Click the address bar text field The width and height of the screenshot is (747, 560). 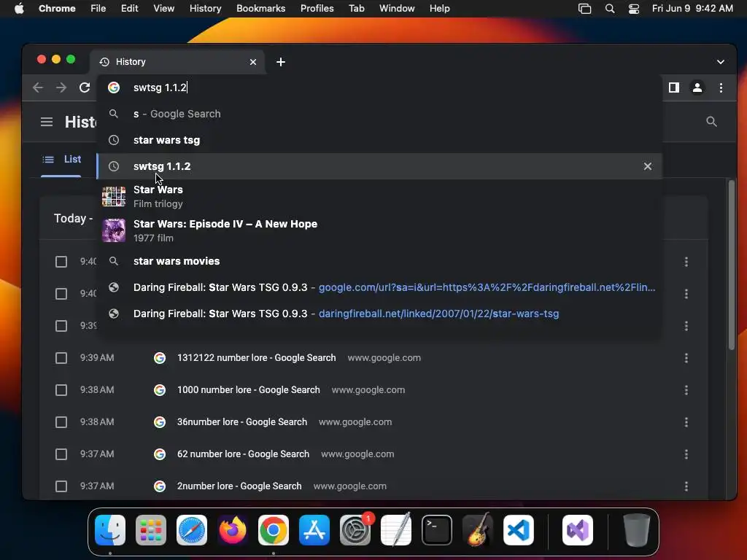(379, 87)
